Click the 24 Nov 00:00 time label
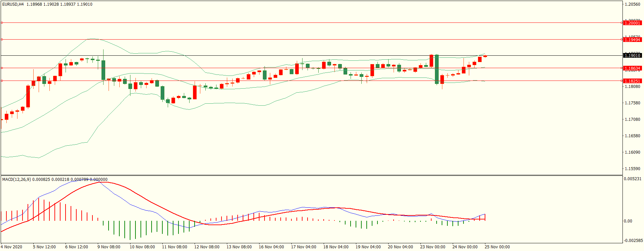The width and height of the screenshot is (644, 251). (465, 247)
